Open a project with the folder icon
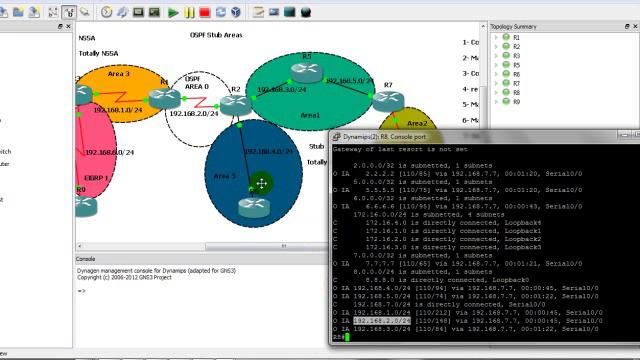Viewport: 640px width, 360px height. tap(18, 12)
